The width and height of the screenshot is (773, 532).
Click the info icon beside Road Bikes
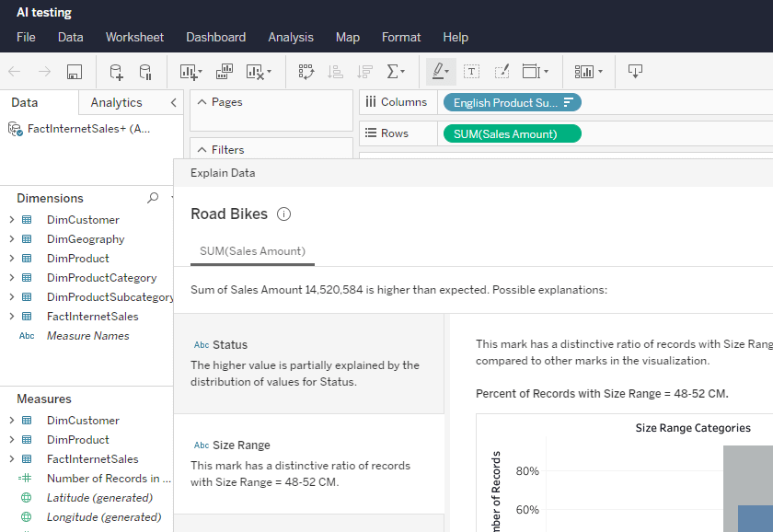(x=283, y=214)
